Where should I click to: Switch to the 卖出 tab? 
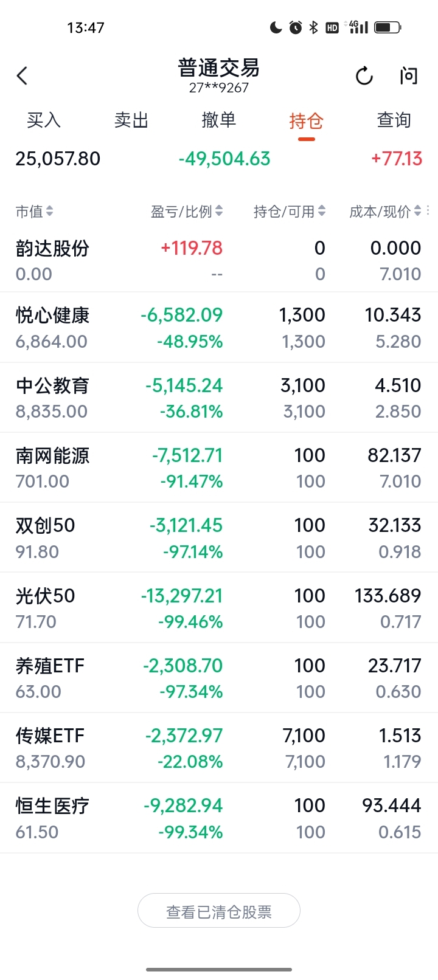click(x=131, y=120)
